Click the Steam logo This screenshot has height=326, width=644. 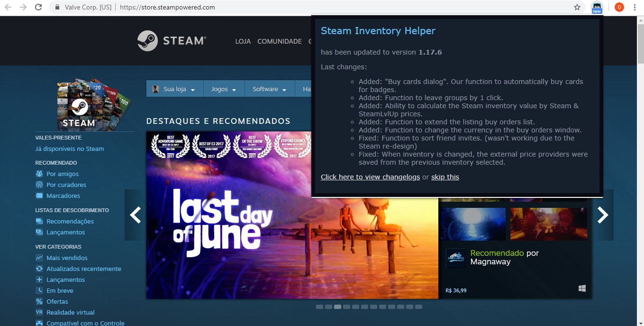(172, 41)
